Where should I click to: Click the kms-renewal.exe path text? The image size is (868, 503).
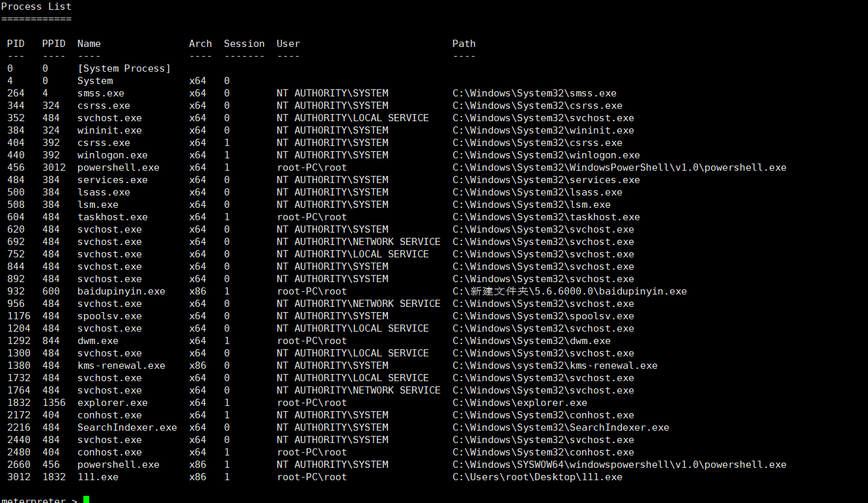[555, 366]
